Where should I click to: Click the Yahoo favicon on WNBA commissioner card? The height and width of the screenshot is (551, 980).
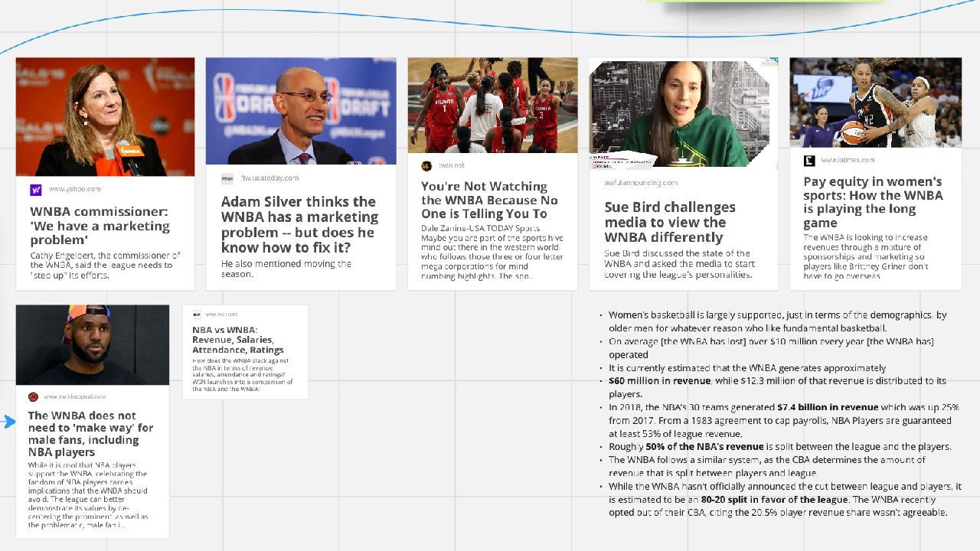coord(36,190)
